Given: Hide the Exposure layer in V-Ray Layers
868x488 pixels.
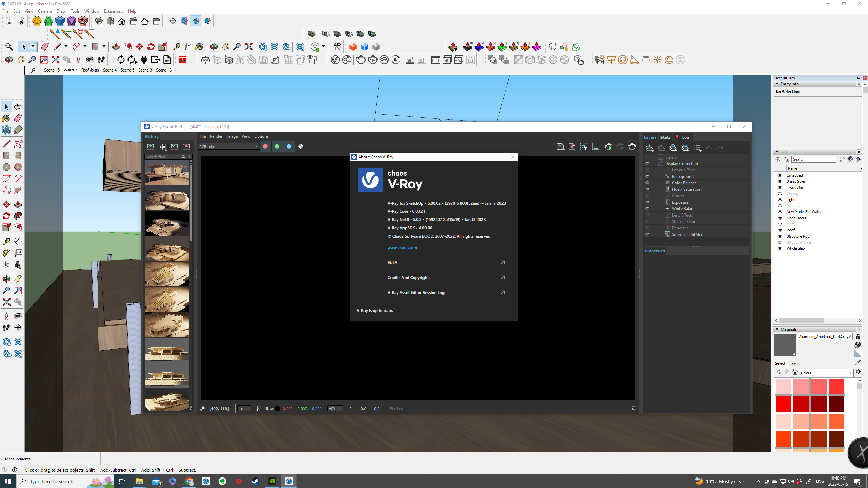Looking at the screenshot, I should (647, 202).
